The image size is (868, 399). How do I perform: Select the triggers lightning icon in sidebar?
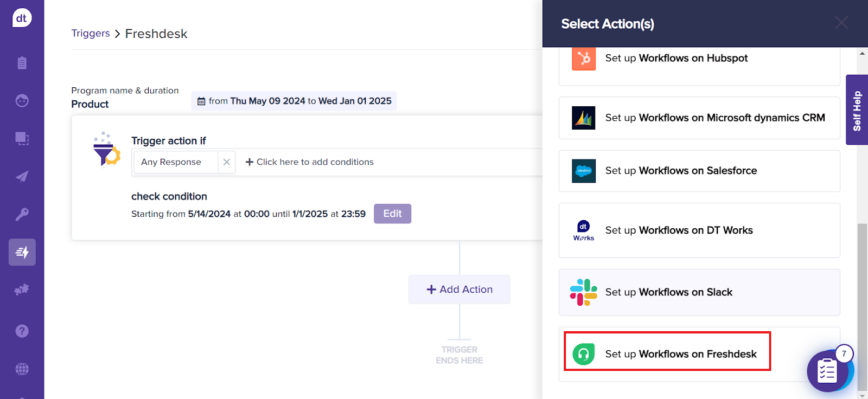(x=22, y=252)
